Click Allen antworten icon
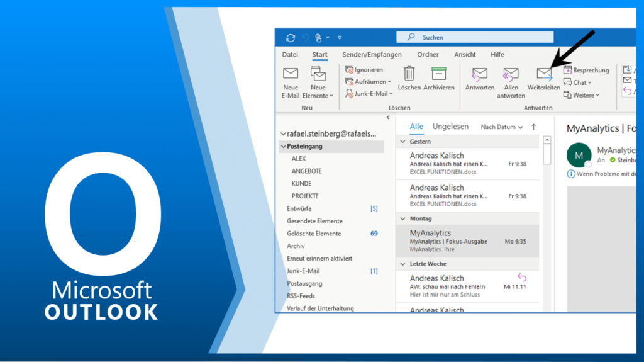644x362 pixels. [511, 75]
